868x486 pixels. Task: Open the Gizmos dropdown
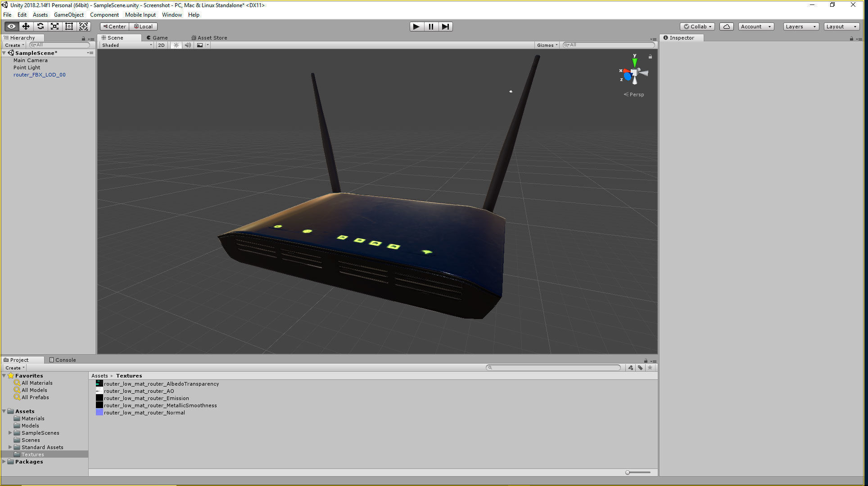click(x=547, y=45)
